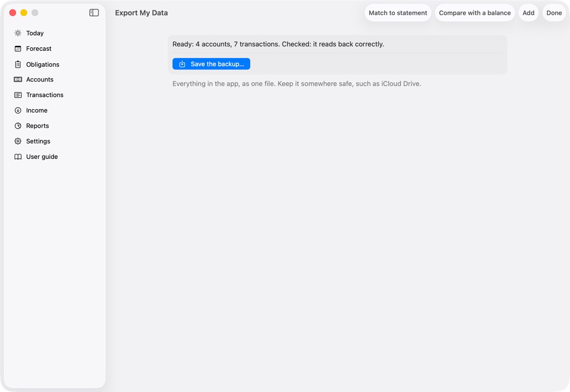Click the 'Ready: 4 accounts, 7 transactions' status text
Viewport: 570px width, 392px height.
coord(278,44)
